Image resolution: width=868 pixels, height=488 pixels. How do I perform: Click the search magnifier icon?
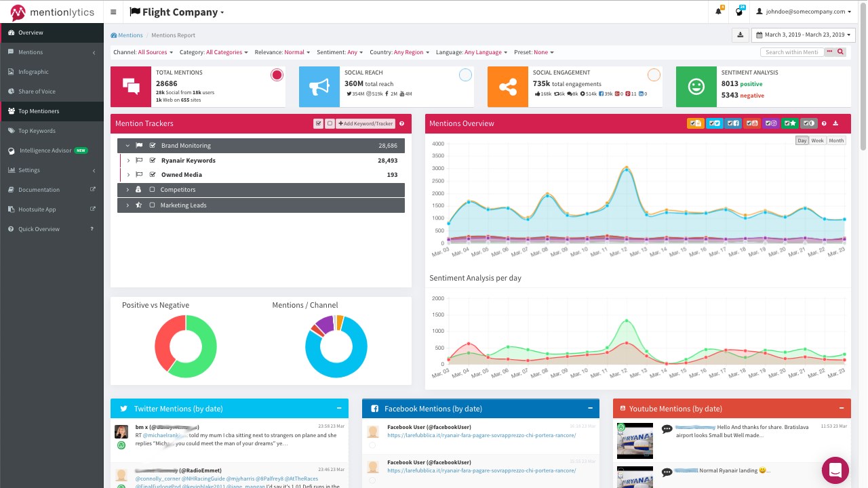pos(841,52)
